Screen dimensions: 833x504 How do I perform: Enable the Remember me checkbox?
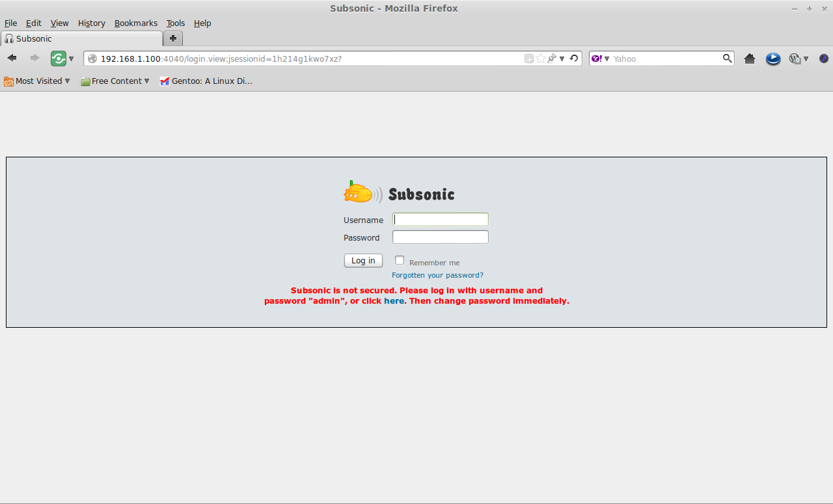[x=400, y=260]
